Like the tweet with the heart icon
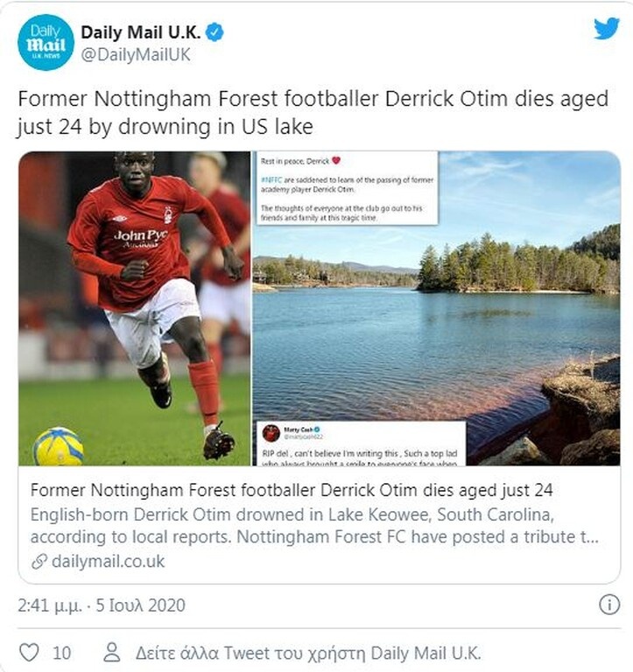633x672 pixels. [29, 652]
